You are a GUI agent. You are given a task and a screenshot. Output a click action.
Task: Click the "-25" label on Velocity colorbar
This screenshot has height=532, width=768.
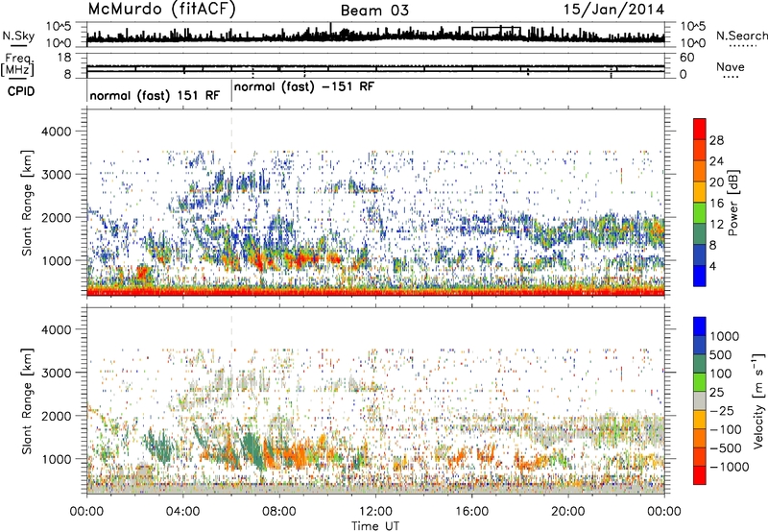(x=724, y=411)
